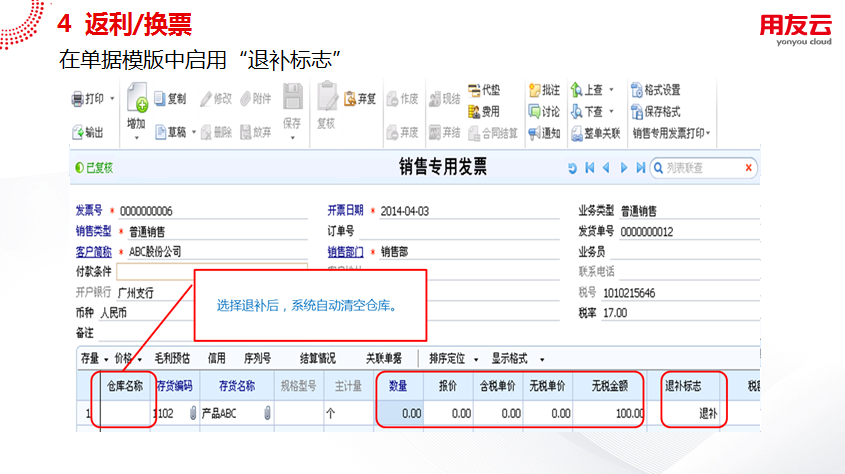The image size is (845, 474).
Task: Click the 结算情况 menu item
Action: click(318, 359)
